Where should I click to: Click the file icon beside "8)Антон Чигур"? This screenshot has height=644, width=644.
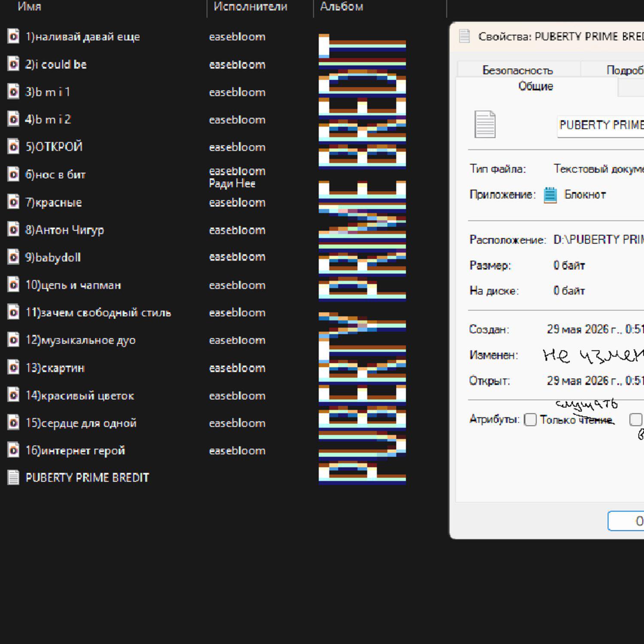point(14,230)
